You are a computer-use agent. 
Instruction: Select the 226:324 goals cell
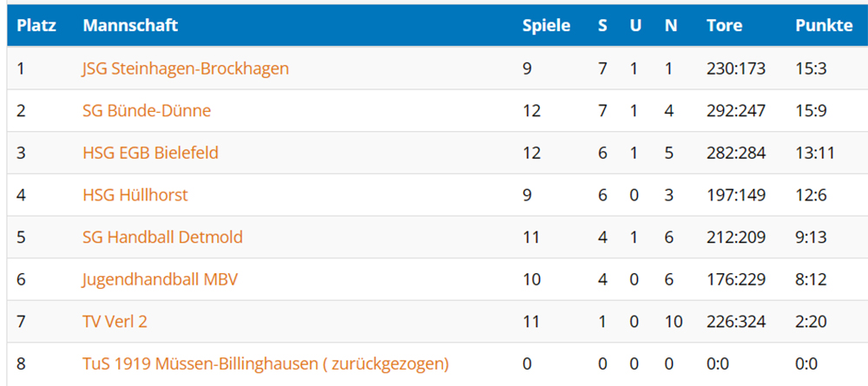[x=736, y=321]
